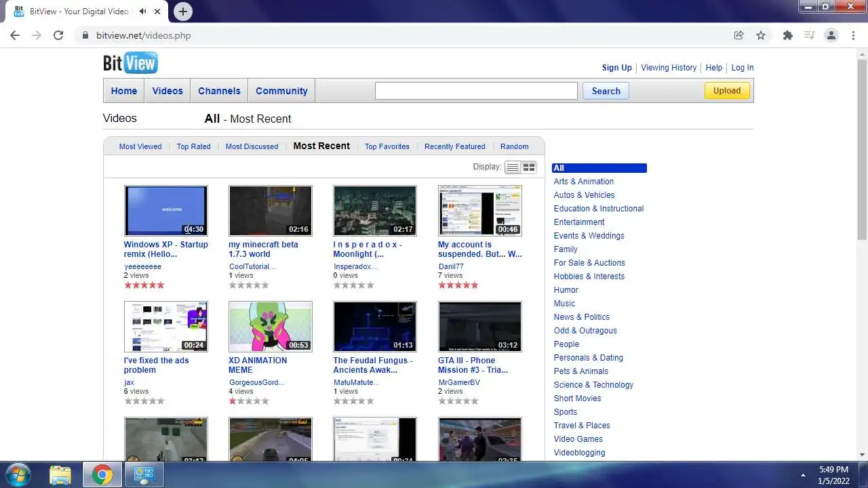Open the Help link

pyautogui.click(x=714, y=68)
